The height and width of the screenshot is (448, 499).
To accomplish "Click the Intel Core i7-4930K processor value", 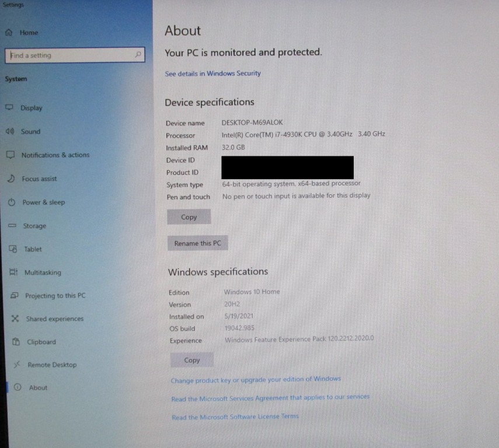I will click(303, 135).
